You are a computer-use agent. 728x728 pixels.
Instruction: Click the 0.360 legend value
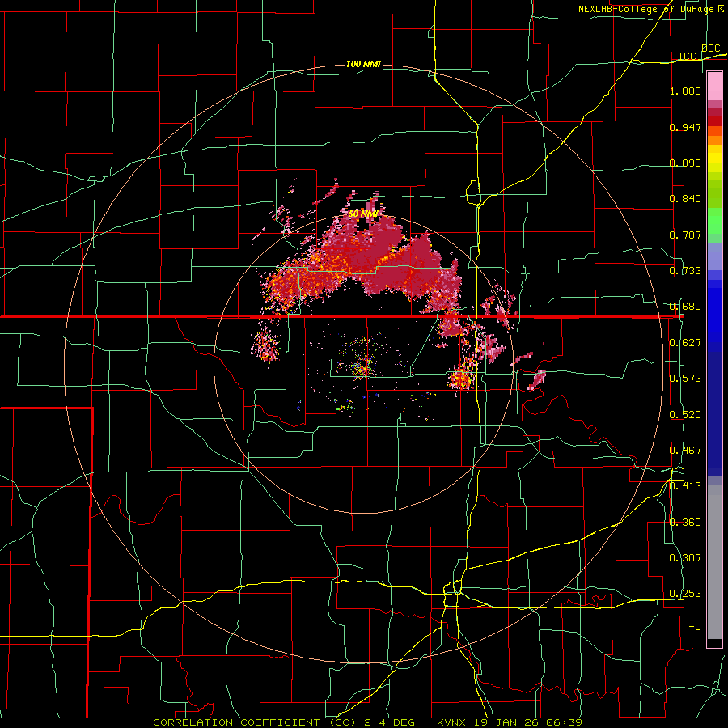685,523
